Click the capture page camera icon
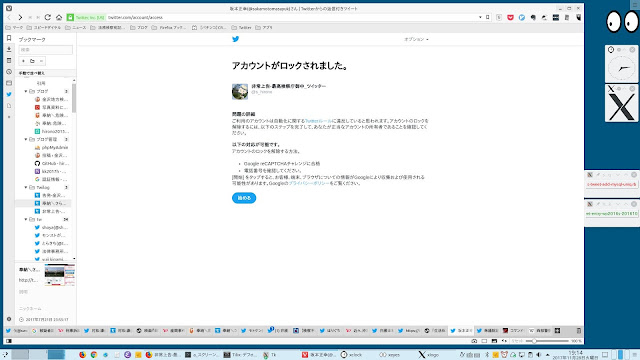The width and height of the screenshot is (640, 360). [474, 341]
